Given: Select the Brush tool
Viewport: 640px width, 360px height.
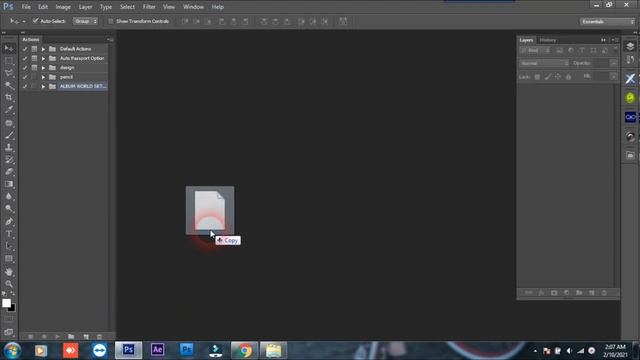Looking at the screenshot, I should point(9,135).
